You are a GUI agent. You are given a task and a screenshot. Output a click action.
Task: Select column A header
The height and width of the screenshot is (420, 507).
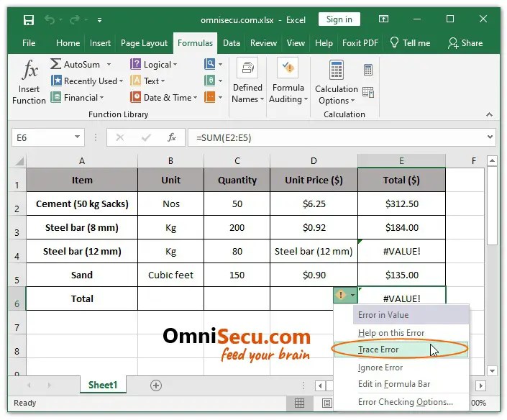coord(82,160)
